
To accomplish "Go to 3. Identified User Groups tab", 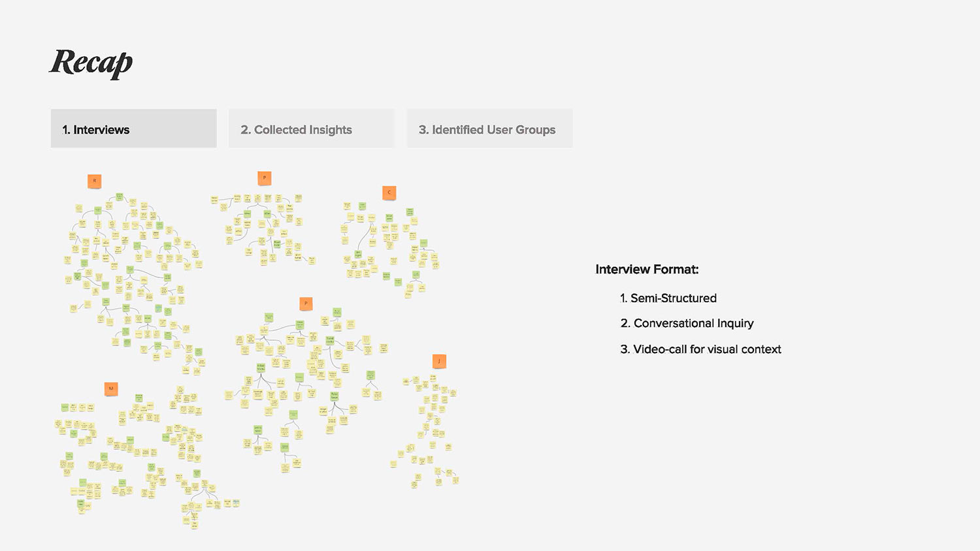I will [490, 129].
